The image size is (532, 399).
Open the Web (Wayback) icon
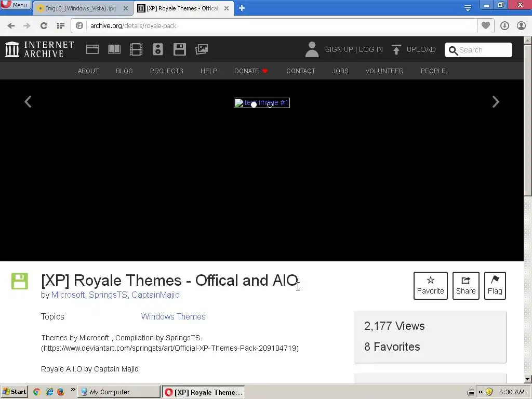pos(92,49)
